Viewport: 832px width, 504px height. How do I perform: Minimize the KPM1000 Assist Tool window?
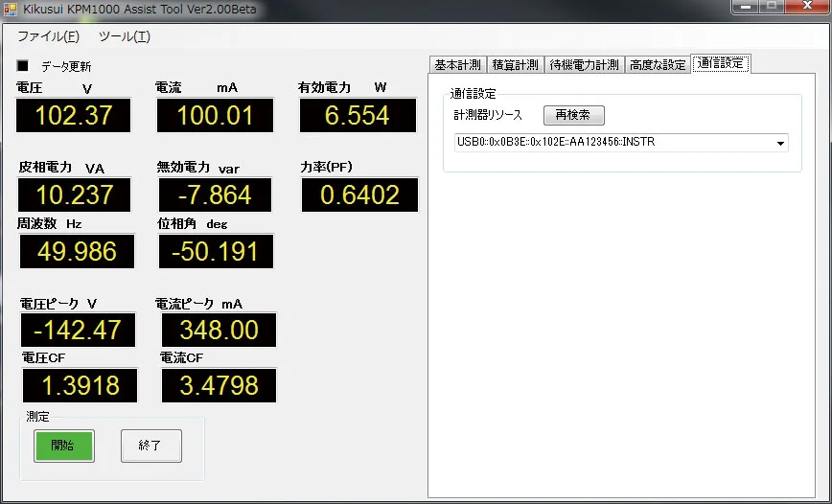coord(746,7)
